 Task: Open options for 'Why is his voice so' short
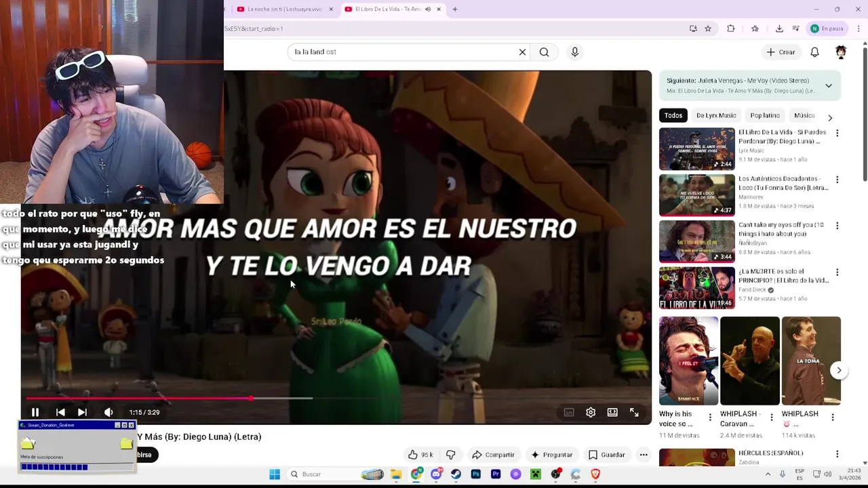click(710, 418)
